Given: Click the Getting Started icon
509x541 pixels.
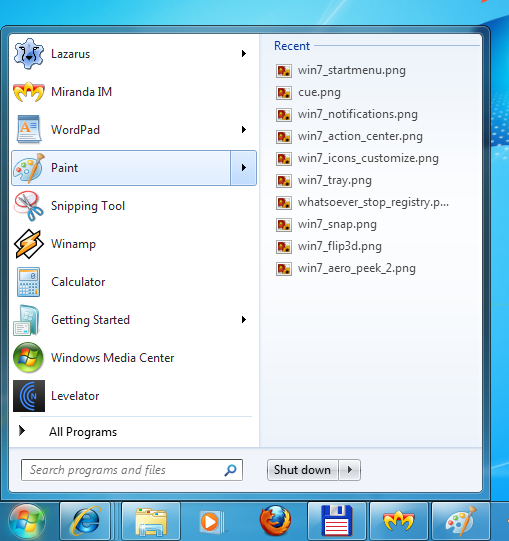Looking at the screenshot, I should click(x=27, y=320).
